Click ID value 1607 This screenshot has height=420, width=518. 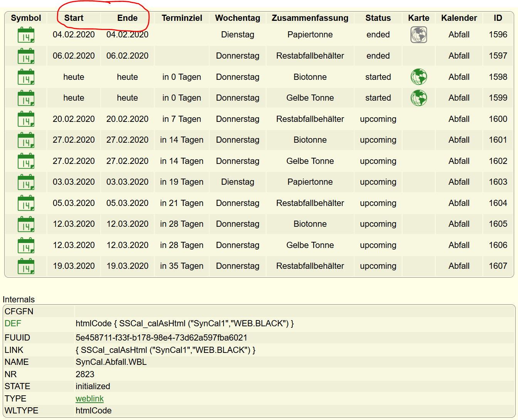pyautogui.click(x=498, y=266)
